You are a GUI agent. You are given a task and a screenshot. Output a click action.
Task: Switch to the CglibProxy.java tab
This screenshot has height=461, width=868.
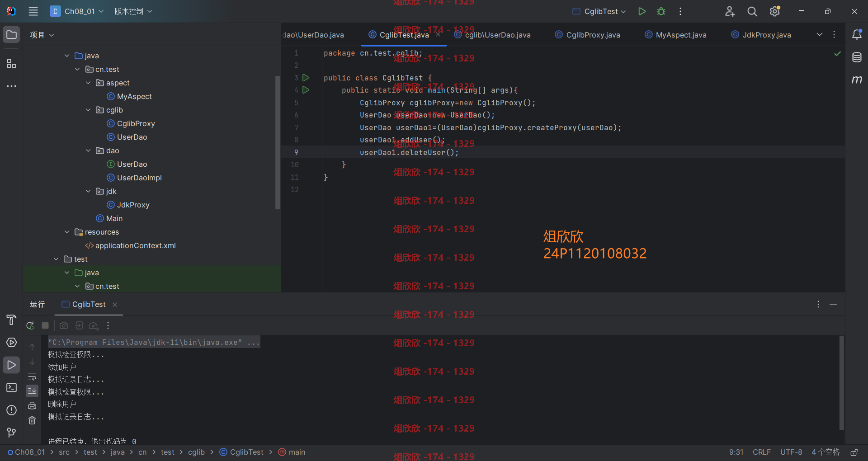tap(588, 35)
